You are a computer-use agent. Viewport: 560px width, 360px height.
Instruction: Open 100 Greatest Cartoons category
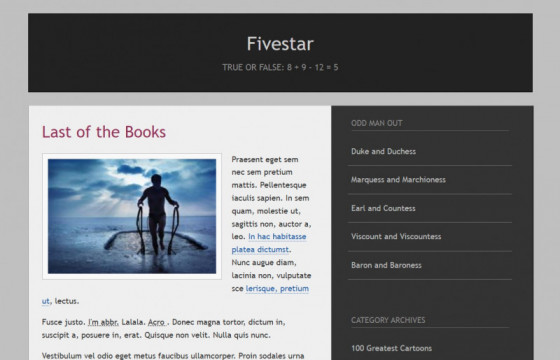pyautogui.click(x=391, y=348)
